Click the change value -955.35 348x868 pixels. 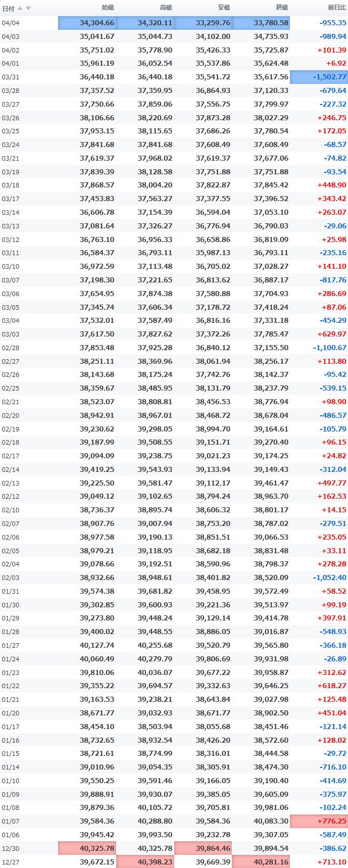(x=333, y=23)
